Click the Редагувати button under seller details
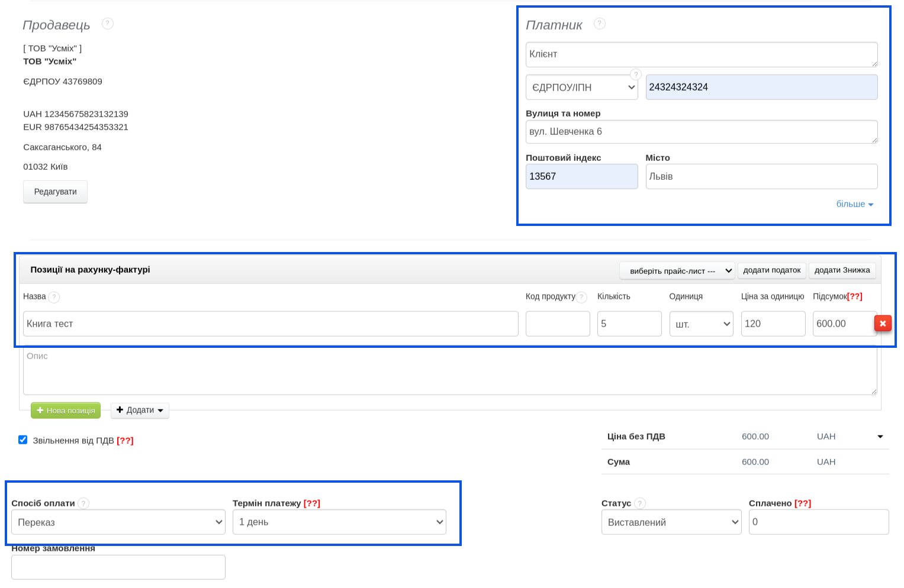The width and height of the screenshot is (904, 588). pos(55,192)
